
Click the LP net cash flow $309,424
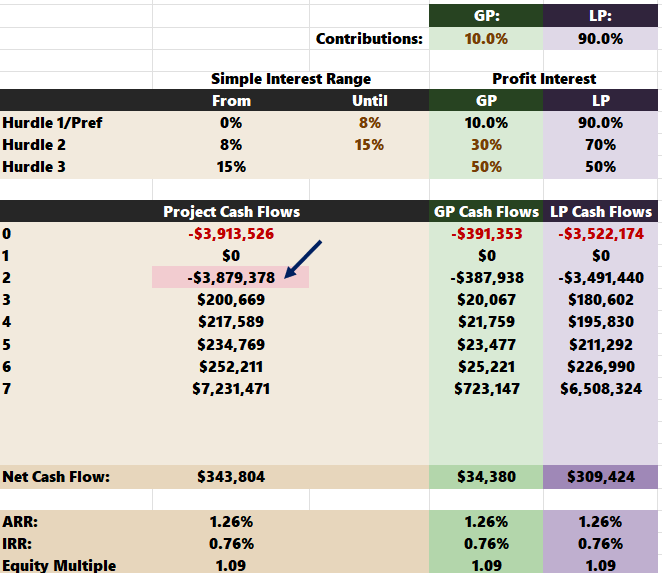[600, 477]
